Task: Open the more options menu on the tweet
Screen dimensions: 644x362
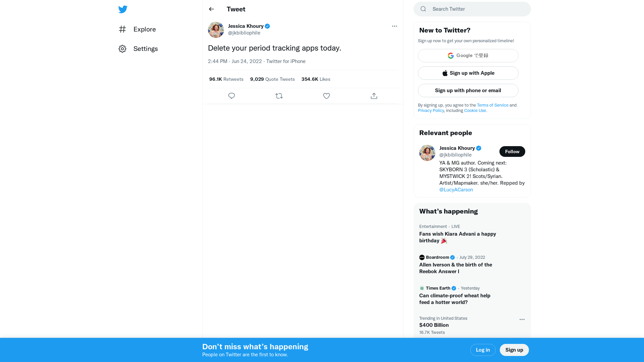Action: (394, 26)
